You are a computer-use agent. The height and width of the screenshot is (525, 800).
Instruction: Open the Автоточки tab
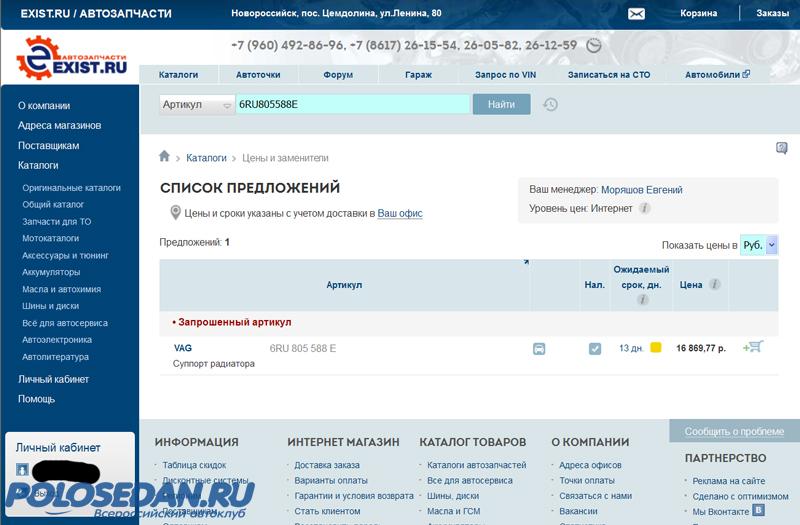258,74
